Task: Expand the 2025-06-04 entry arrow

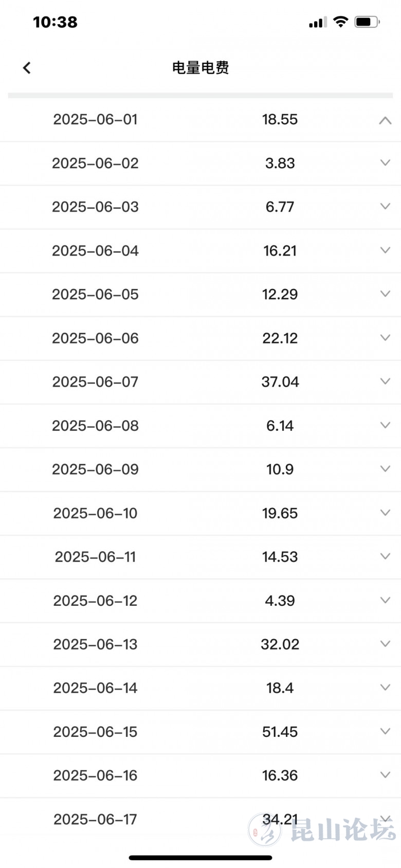Action: pos(385,250)
